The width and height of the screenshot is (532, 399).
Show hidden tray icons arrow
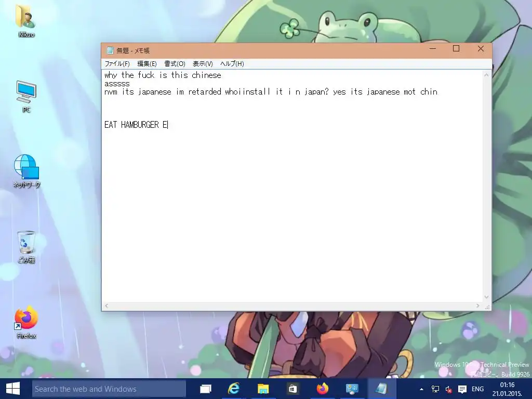[x=421, y=389]
